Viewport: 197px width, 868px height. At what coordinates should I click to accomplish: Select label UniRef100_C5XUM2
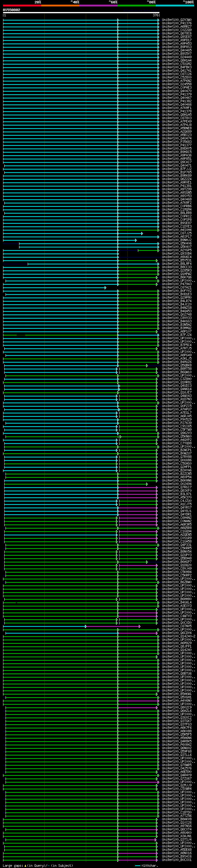pyautogui.click(x=177, y=64)
